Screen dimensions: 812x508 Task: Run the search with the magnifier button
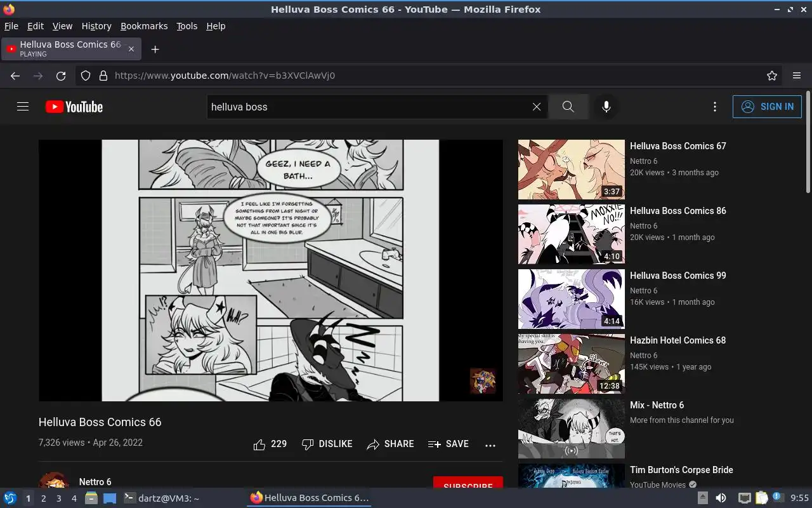(x=568, y=107)
